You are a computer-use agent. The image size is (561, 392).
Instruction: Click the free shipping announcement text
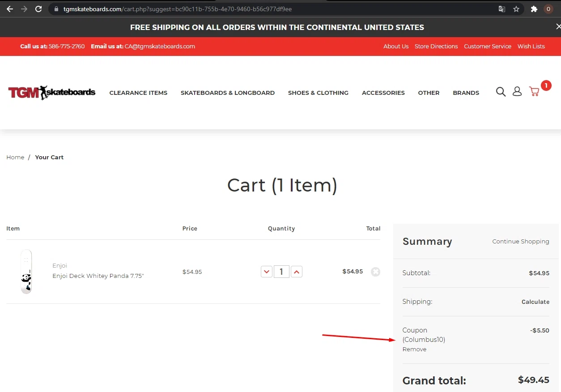(x=277, y=27)
